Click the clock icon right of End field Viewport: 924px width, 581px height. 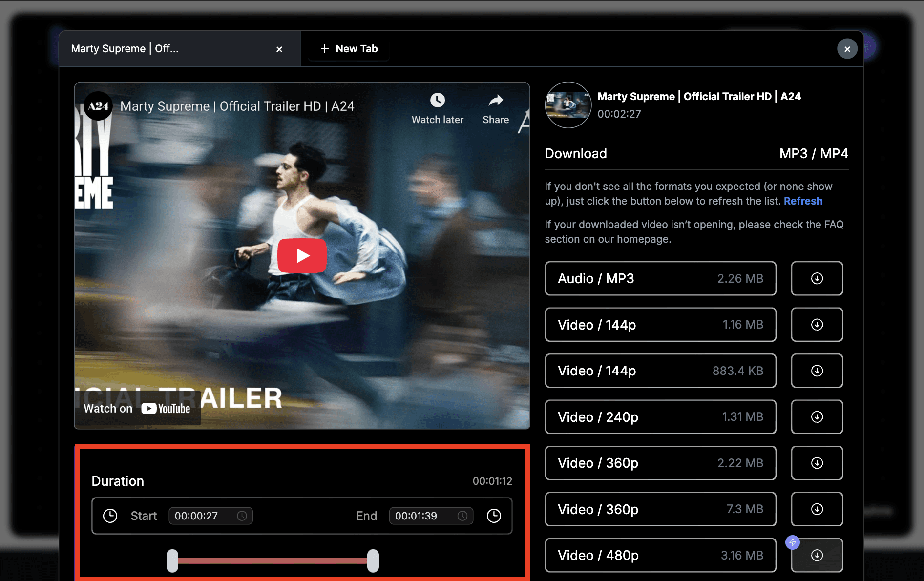pos(494,516)
